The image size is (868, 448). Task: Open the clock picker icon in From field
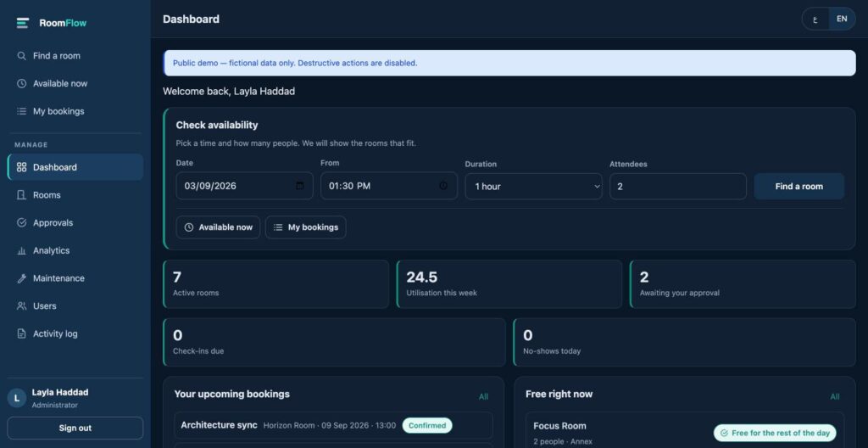point(443,186)
